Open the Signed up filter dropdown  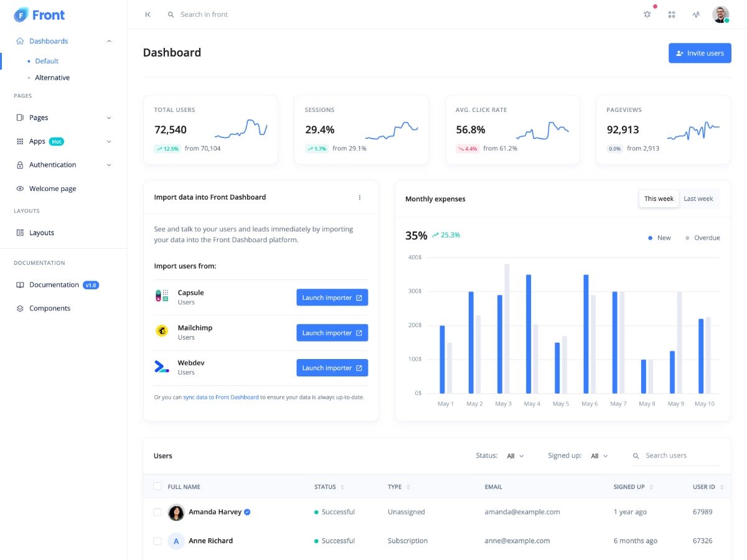[599, 456]
